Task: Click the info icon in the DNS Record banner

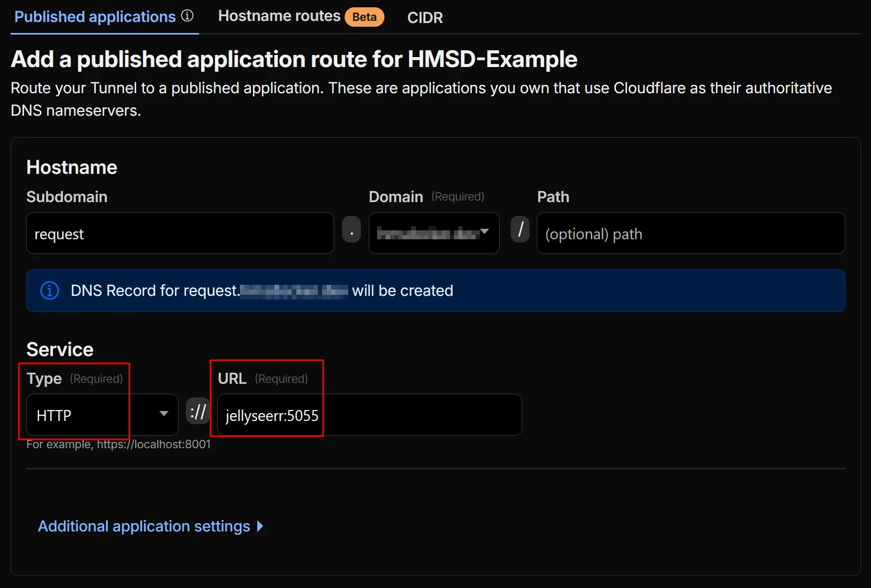Action: coord(49,291)
